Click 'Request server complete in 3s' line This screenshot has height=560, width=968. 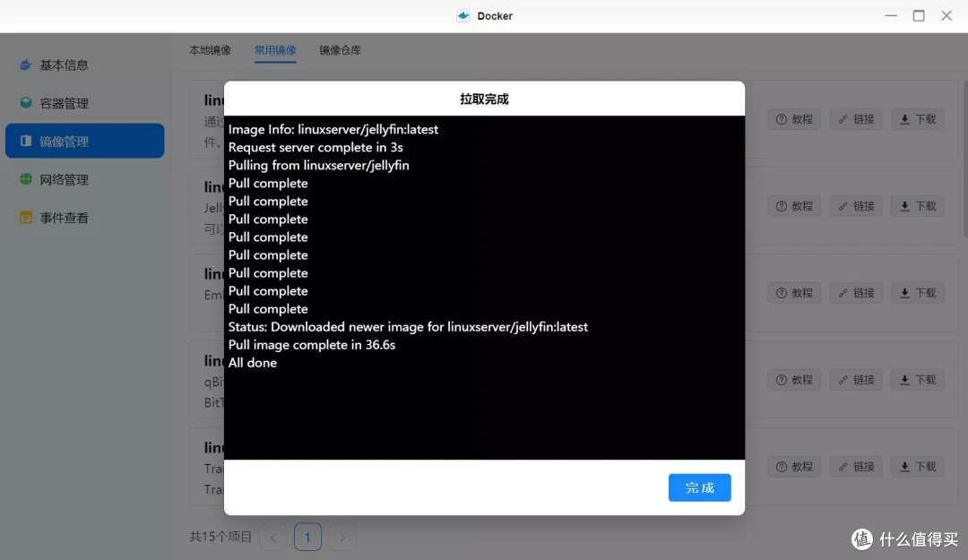[x=315, y=147]
